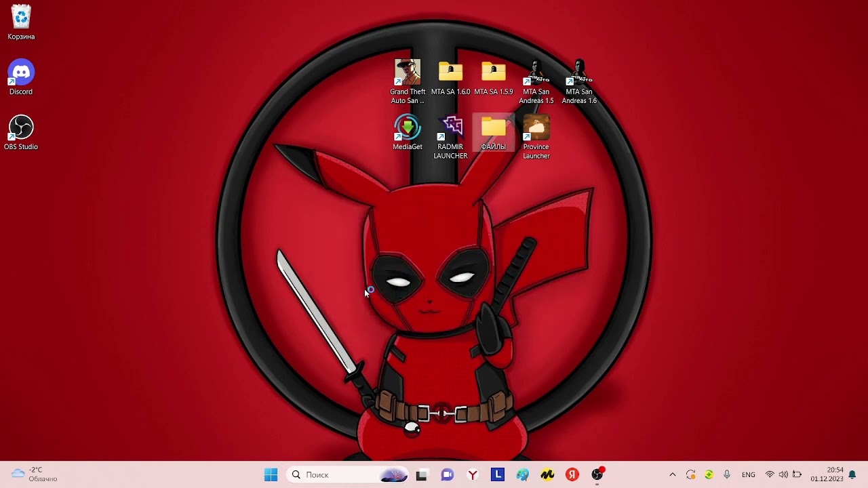Viewport: 868px width, 488px height.
Task: Select the MTA SA 1.5.9 folder
Action: (494, 77)
